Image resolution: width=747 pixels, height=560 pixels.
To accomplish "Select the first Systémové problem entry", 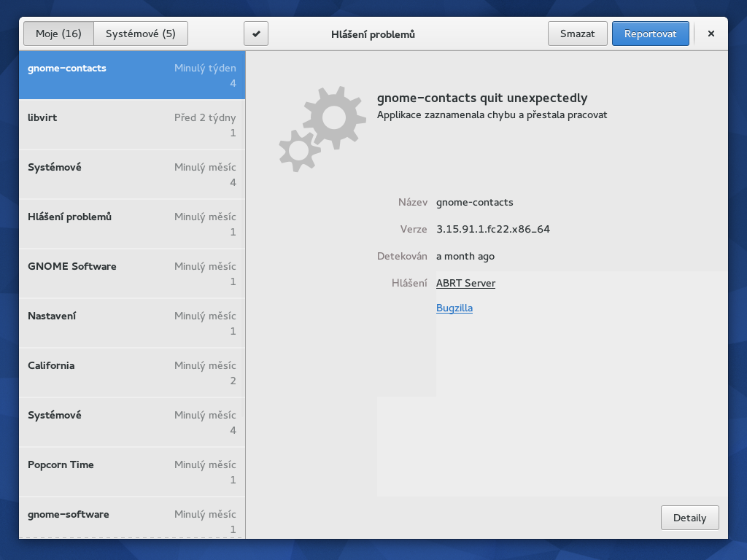I will (132, 174).
